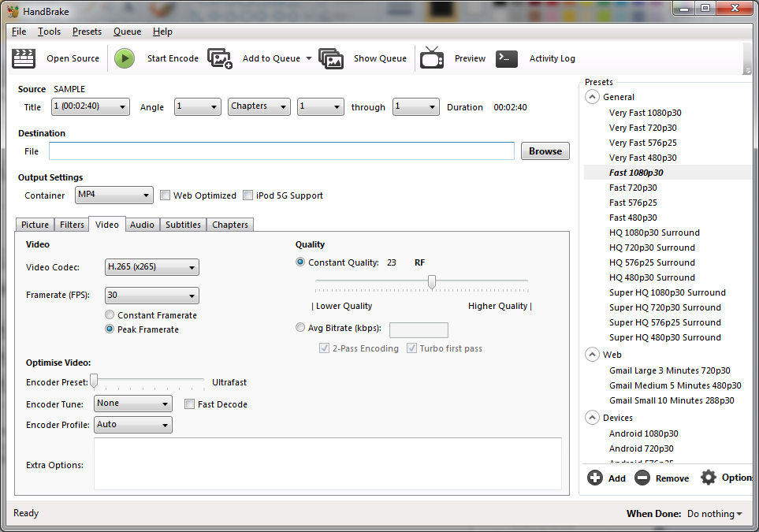
Task: Select the Very Fast 1080p30 preset
Action: click(x=645, y=113)
